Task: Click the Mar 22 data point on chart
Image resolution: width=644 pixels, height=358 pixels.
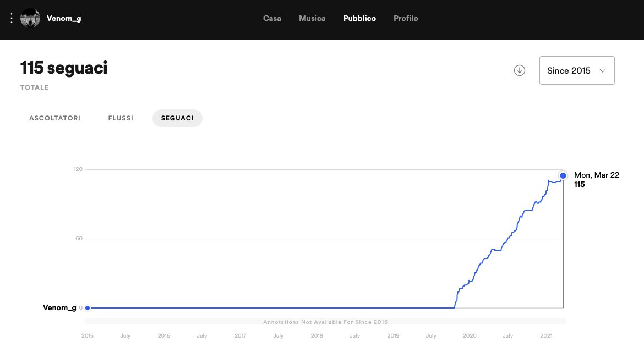Action: (563, 176)
